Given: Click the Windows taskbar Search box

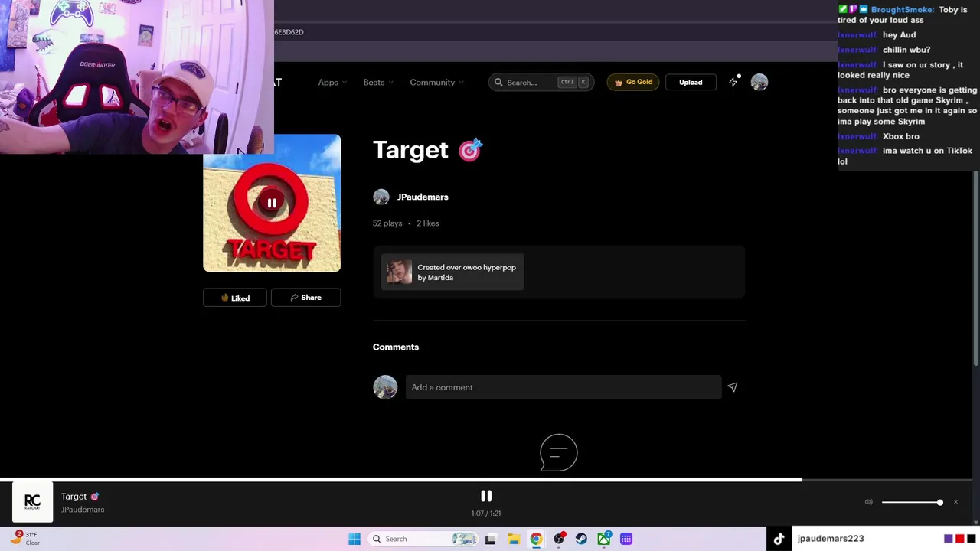Looking at the screenshot, I should click(424, 539).
